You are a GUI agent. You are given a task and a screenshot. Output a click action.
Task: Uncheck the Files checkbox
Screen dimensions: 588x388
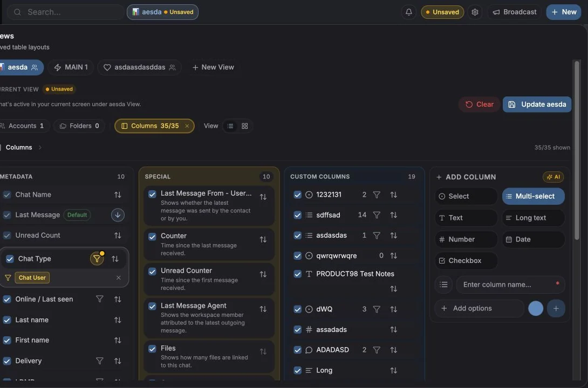click(152, 349)
